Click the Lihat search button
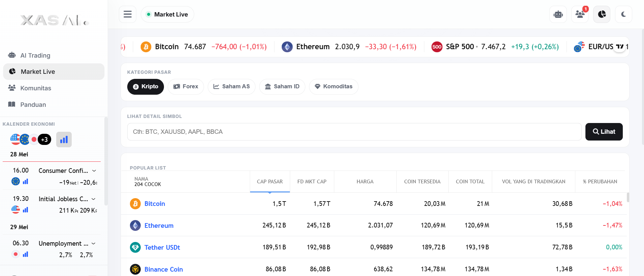The height and width of the screenshot is (276, 644). 604,132
